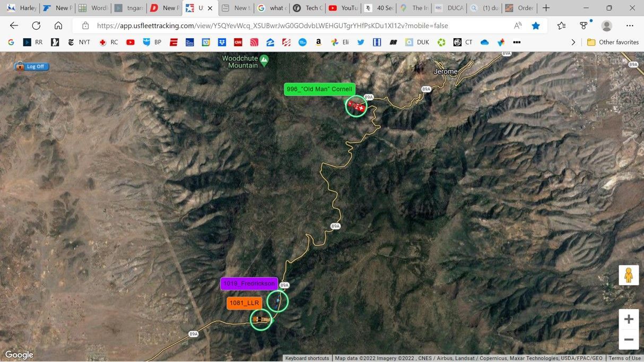Click the purple 1019_Fredrickson label
The image size is (644, 362).
[249, 283]
